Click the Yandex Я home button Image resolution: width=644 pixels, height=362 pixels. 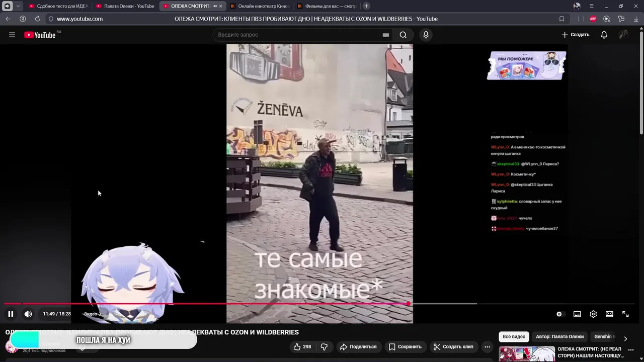(x=23, y=19)
